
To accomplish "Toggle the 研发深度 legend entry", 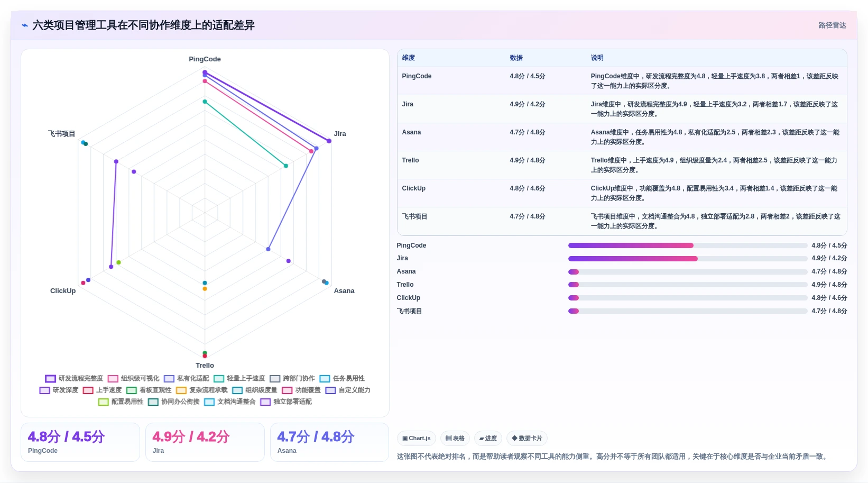I will (x=59, y=390).
